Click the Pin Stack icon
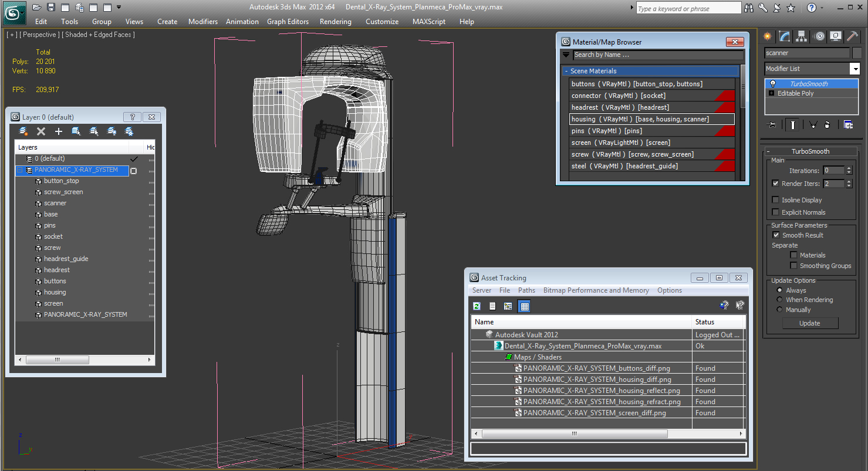868x471 pixels. [772, 124]
